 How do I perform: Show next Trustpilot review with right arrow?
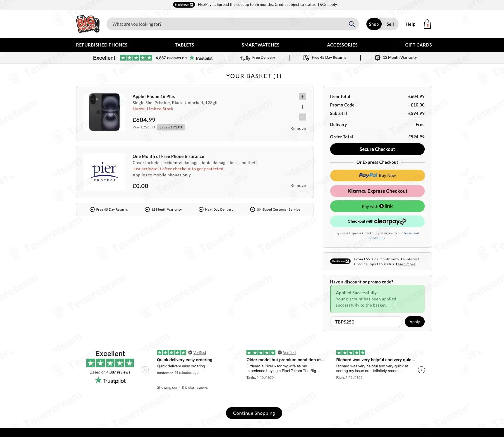tap(421, 370)
